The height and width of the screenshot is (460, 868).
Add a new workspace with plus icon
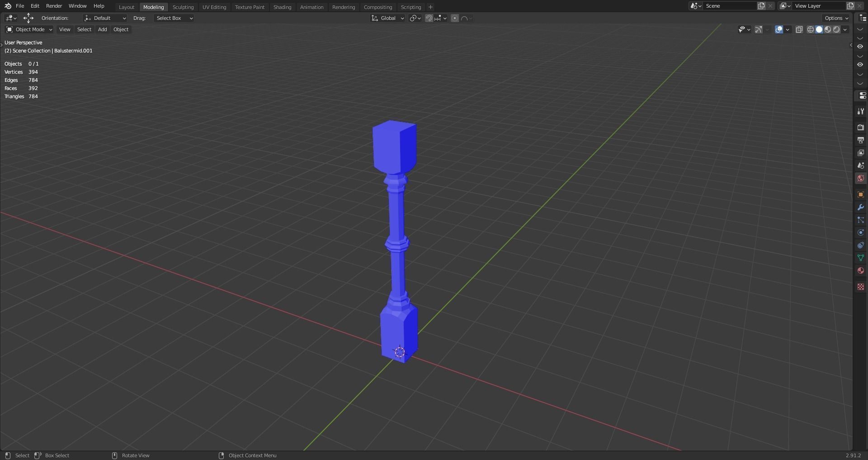pos(430,7)
